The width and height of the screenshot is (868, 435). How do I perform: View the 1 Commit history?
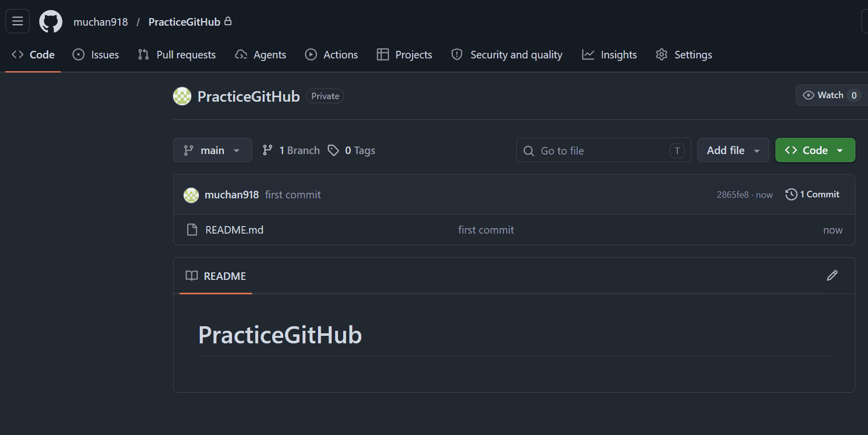tap(813, 194)
